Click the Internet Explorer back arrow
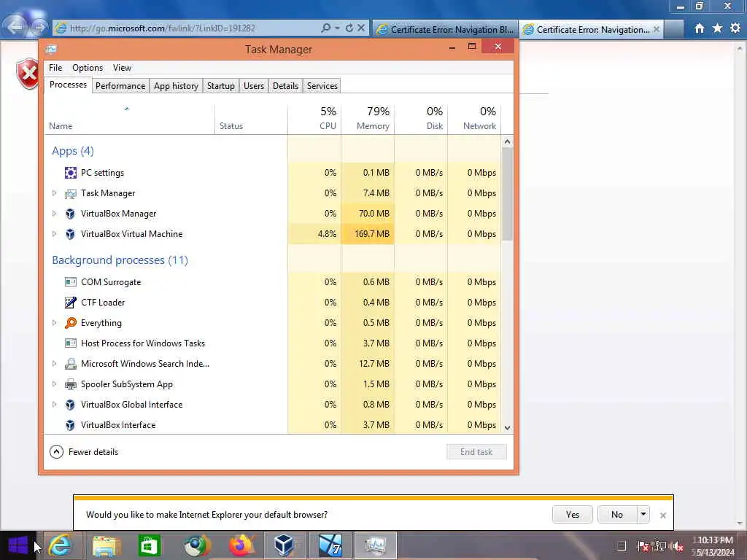 point(15,27)
